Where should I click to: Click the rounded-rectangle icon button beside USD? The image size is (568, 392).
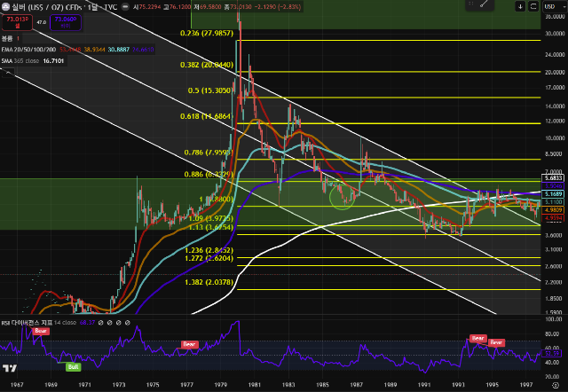(533, 6)
